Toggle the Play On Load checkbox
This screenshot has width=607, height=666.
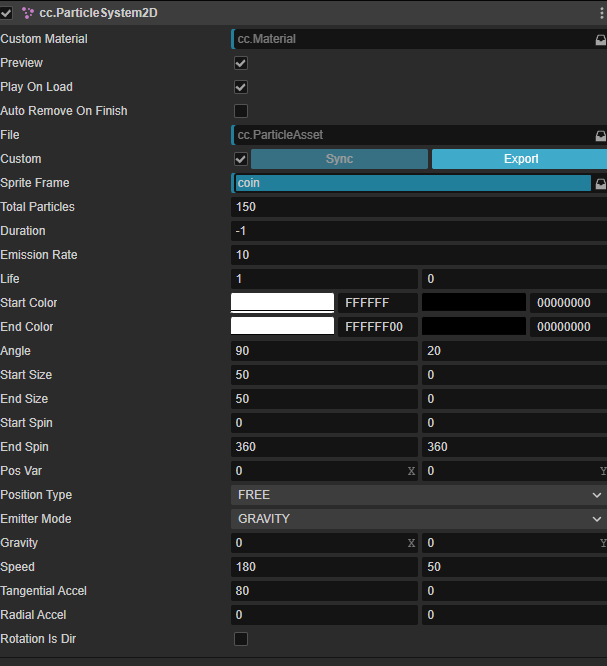[240, 87]
